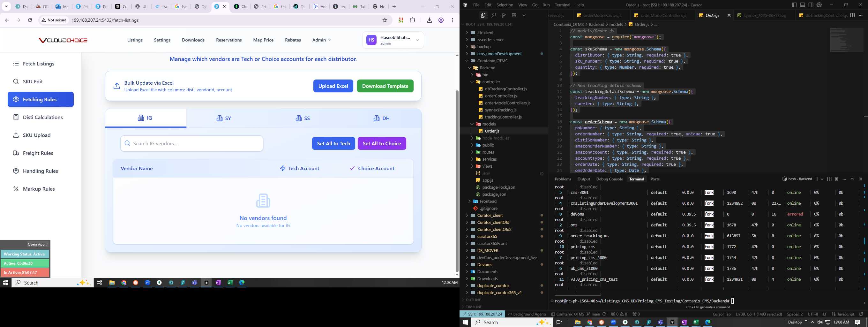The image size is (868, 327).
Task: Expand the routes folder in explorer
Action: coord(504,152)
